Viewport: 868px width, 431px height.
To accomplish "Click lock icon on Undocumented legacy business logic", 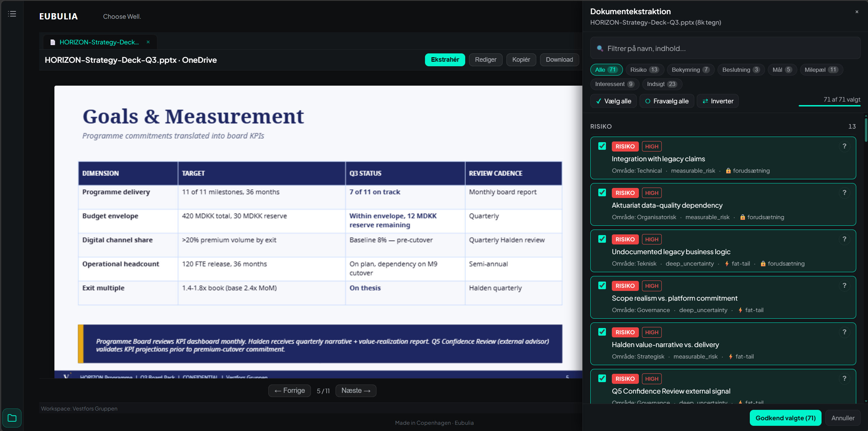I will point(763,264).
